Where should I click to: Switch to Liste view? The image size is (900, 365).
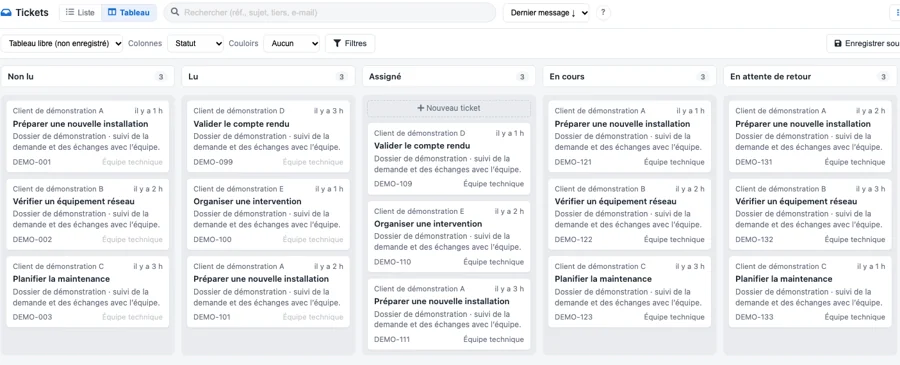pyautogui.click(x=80, y=13)
